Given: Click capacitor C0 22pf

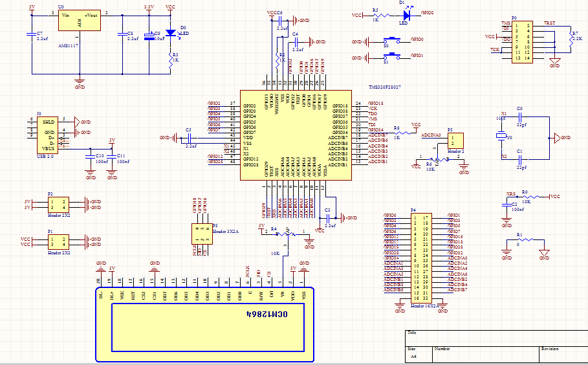Looking at the screenshot, I should point(519,116).
